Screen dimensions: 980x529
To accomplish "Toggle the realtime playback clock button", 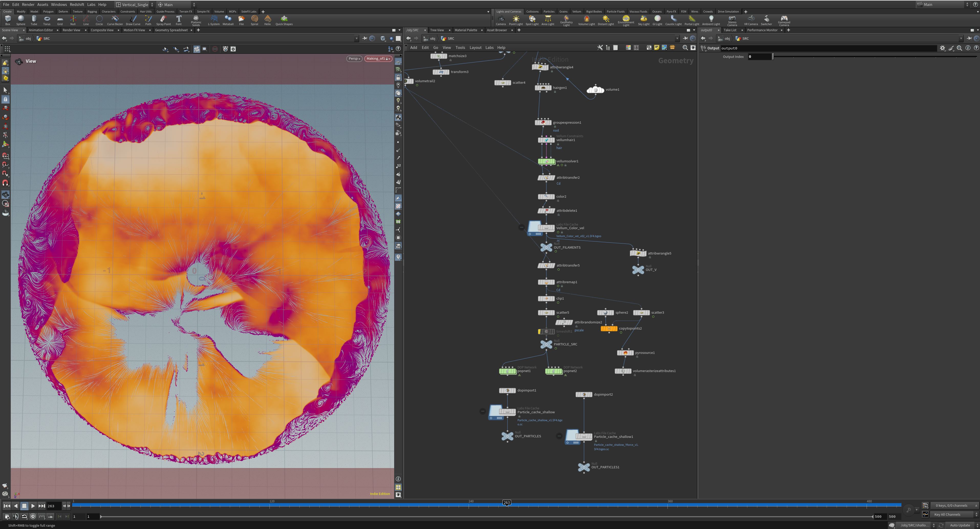I will tap(33, 516).
